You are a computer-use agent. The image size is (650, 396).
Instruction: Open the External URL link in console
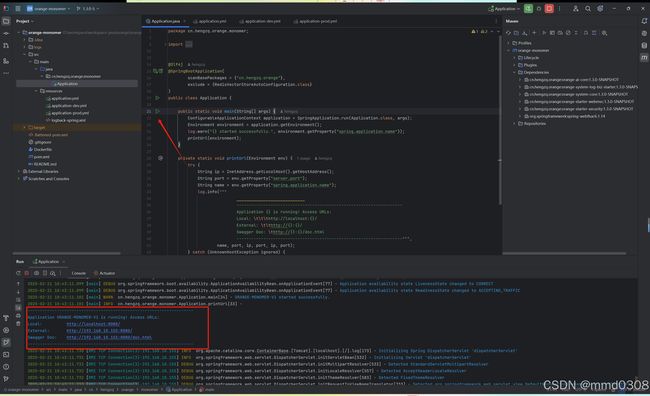point(99,330)
